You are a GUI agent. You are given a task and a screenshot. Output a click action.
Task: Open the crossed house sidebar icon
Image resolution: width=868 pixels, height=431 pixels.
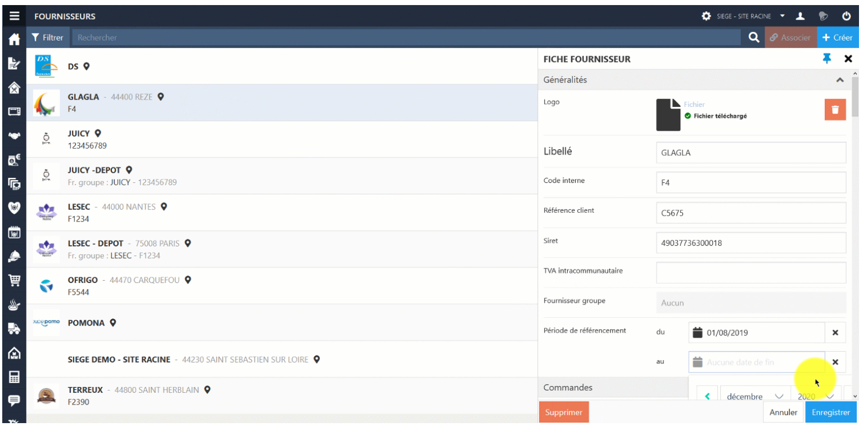(14, 88)
